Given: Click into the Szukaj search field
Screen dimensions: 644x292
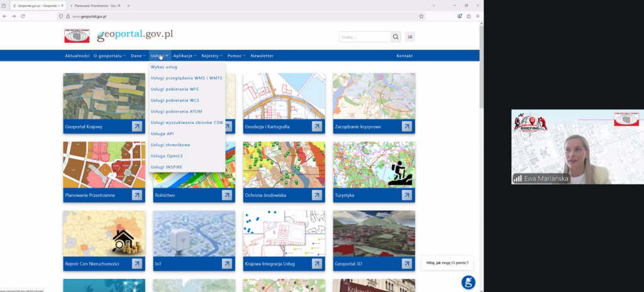Looking at the screenshot, I should tap(365, 36).
